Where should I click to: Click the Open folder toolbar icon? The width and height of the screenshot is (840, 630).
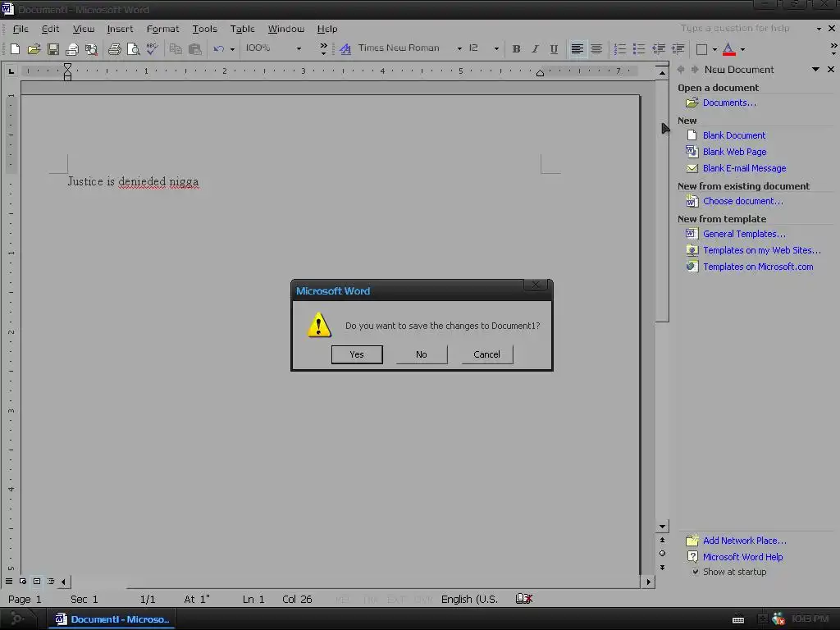tap(34, 49)
